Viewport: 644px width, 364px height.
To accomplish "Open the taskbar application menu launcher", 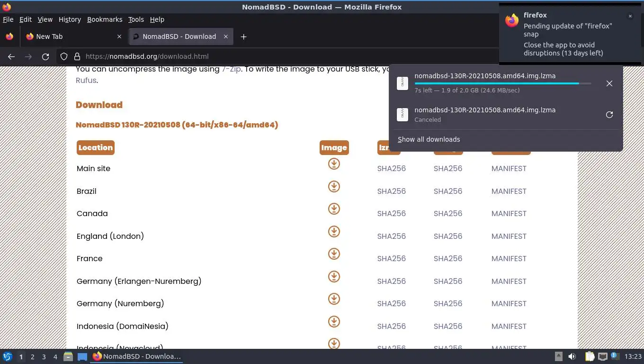I will (x=8, y=356).
